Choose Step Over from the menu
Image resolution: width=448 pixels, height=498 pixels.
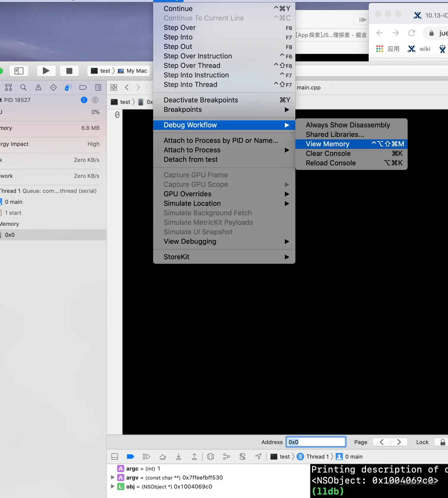pos(224,28)
